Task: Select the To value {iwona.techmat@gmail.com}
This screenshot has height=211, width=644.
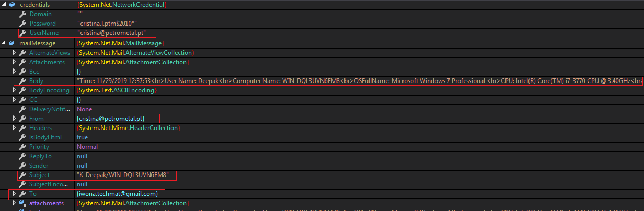Action: (x=117, y=194)
